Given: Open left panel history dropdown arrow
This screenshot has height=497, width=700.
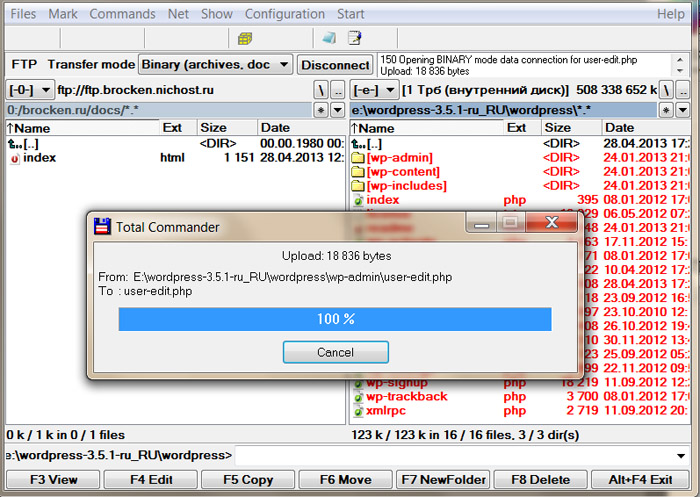Looking at the screenshot, I should 338,110.
